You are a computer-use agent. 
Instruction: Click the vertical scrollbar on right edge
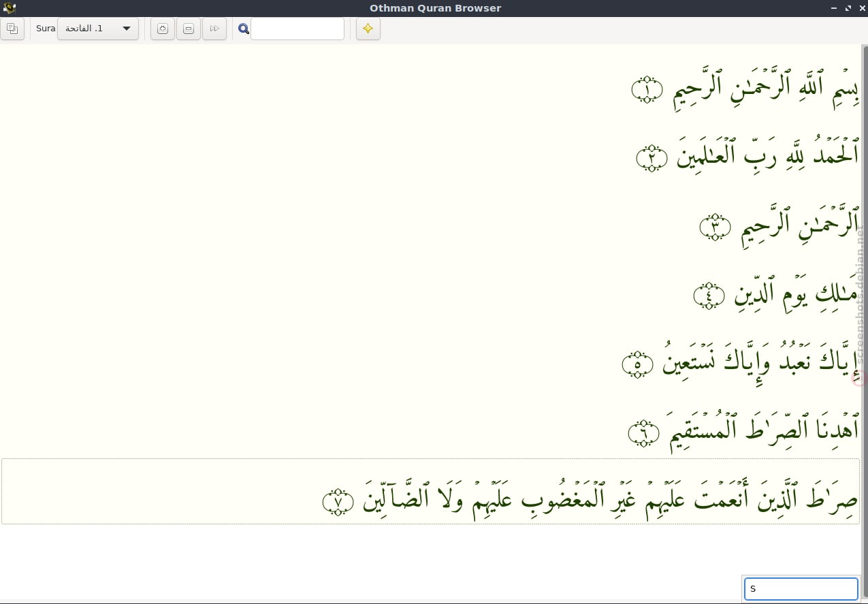point(864,320)
